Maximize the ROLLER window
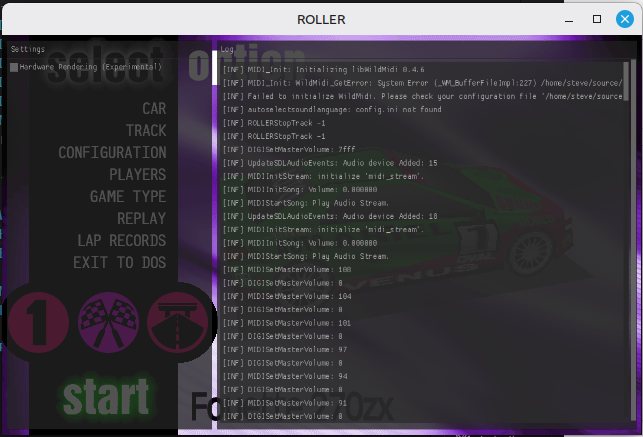Image resolution: width=643 pixels, height=437 pixels. (x=597, y=19)
